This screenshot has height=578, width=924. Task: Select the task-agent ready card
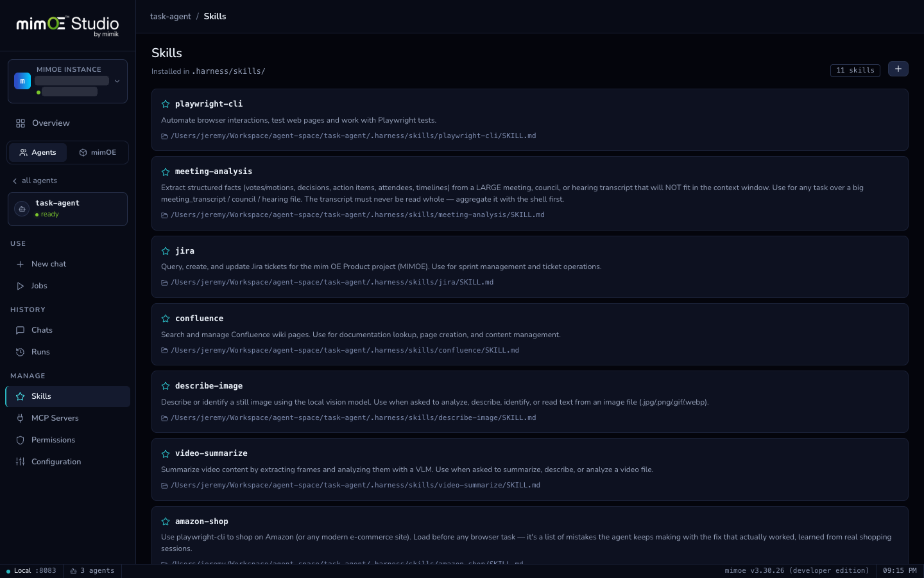67,209
